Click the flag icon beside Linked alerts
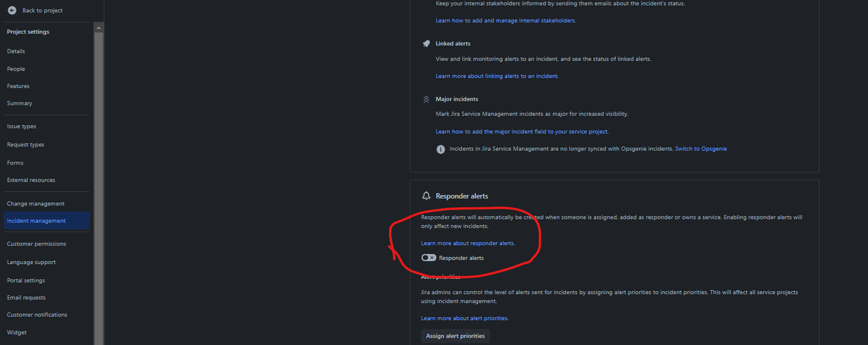Image resolution: width=868 pixels, height=345 pixels. click(x=426, y=43)
